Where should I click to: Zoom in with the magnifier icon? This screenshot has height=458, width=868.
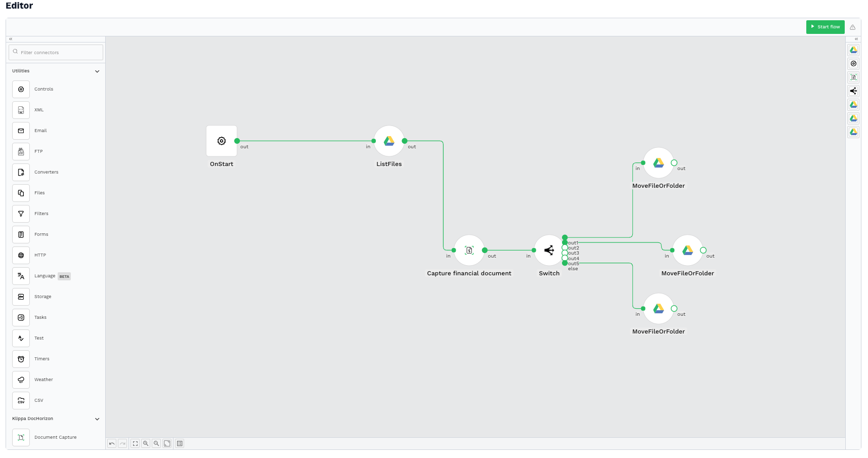(146, 443)
